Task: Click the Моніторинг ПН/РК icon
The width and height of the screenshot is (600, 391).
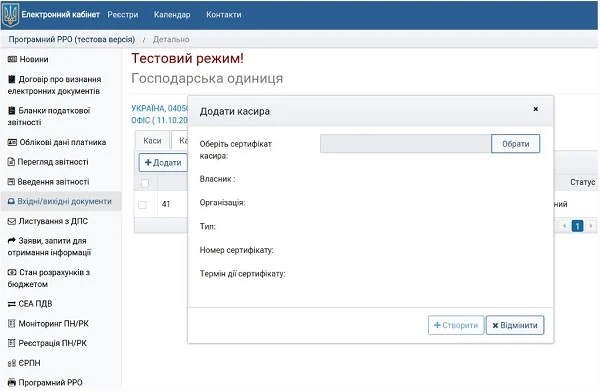Action: [x=11, y=324]
